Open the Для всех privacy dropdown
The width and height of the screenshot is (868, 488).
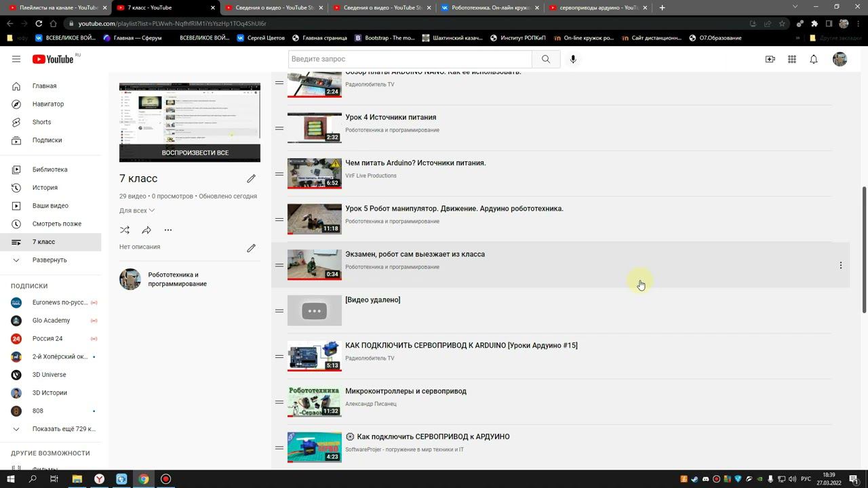tap(137, 211)
